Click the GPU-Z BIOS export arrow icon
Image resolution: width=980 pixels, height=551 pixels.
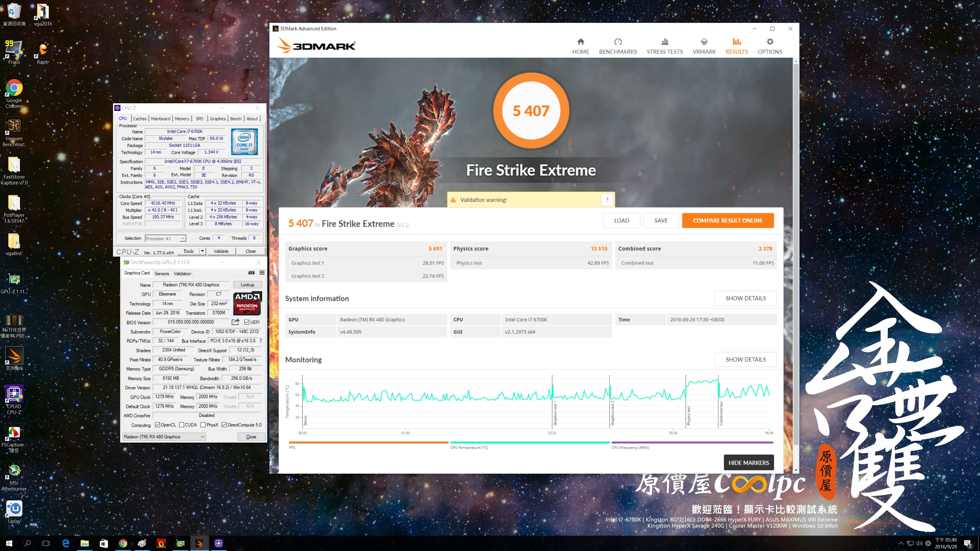(236, 322)
